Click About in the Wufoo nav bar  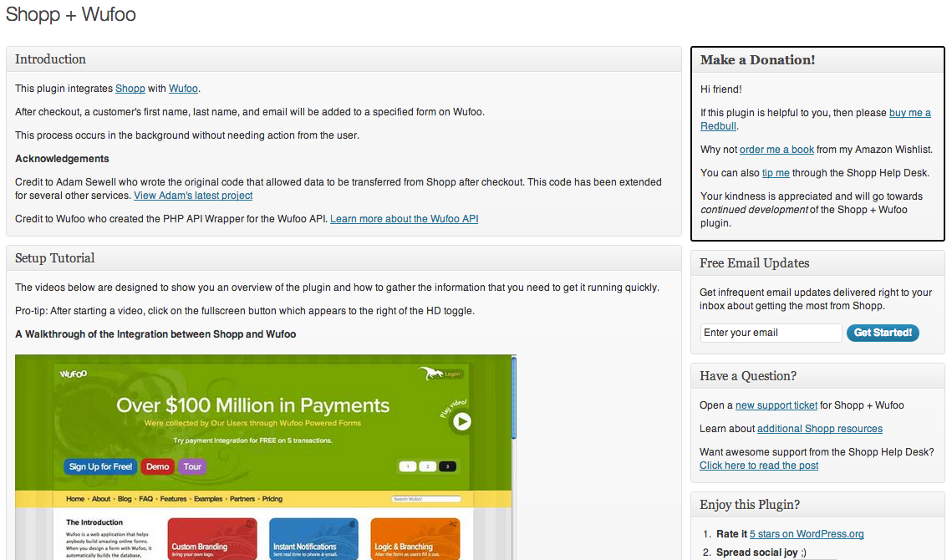101,499
